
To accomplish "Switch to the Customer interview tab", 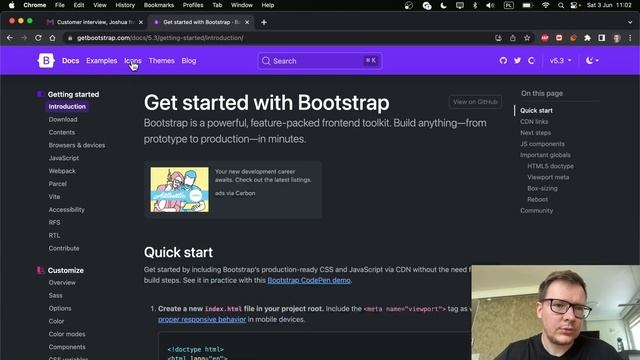I will [x=95, y=22].
